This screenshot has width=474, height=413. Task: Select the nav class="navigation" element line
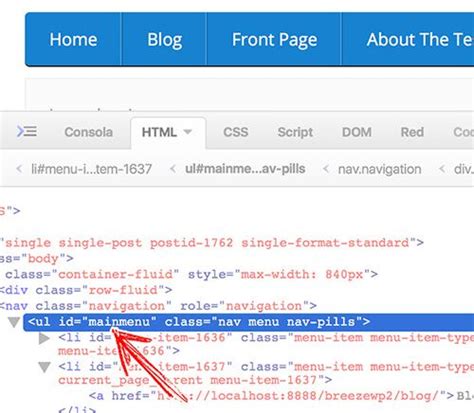point(158,306)
